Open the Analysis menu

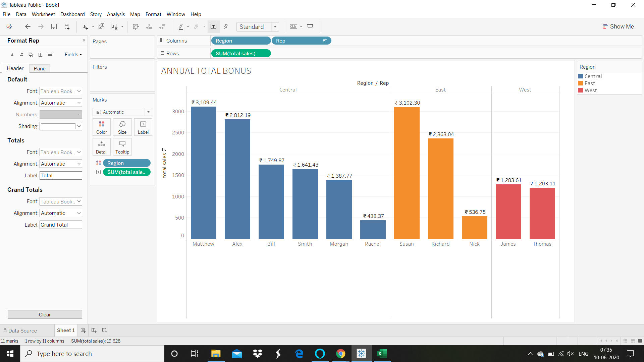[116, 14]
